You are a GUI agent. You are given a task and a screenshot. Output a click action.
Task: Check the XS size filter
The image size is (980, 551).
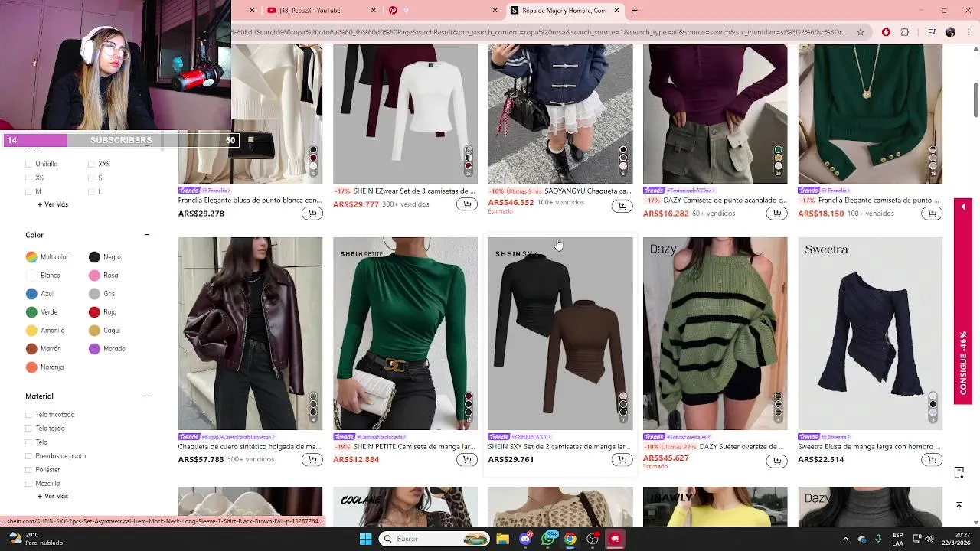click(x=29, y=178)
